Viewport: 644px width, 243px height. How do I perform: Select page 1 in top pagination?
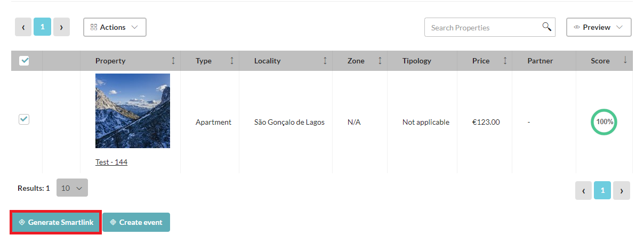tap(42, 27)
